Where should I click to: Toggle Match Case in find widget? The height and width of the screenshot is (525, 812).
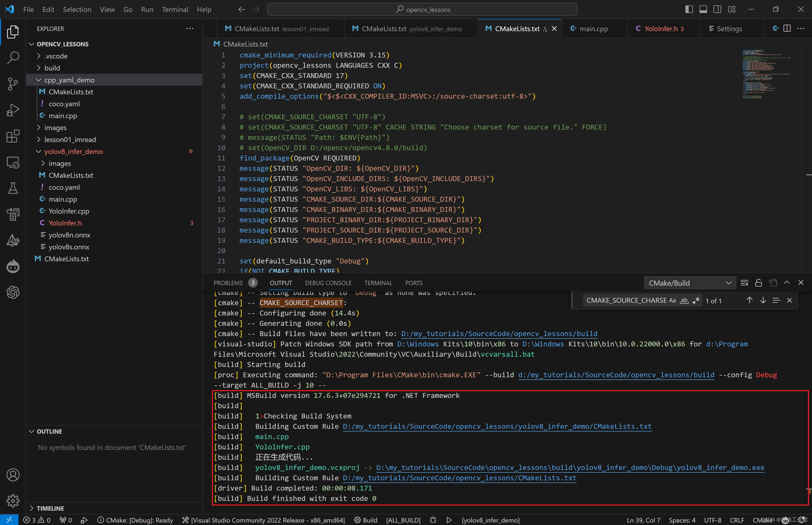tap(672, 300)
